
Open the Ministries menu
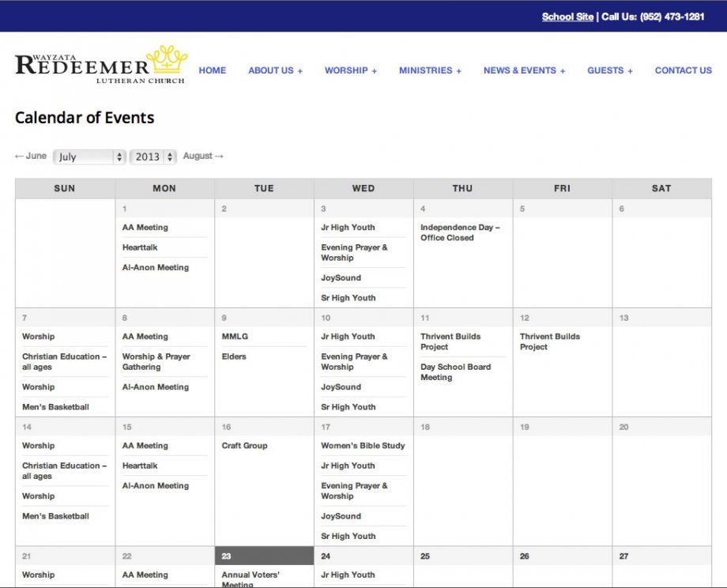pos(430,70)
